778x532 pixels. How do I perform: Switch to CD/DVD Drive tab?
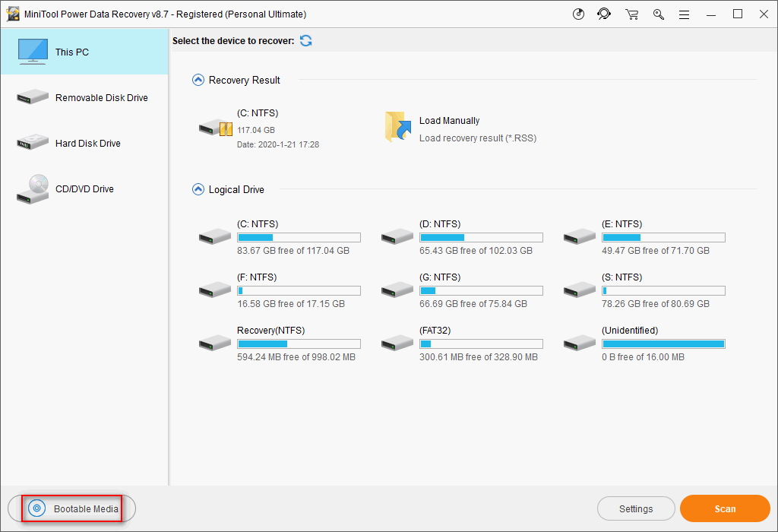(84, 188)
